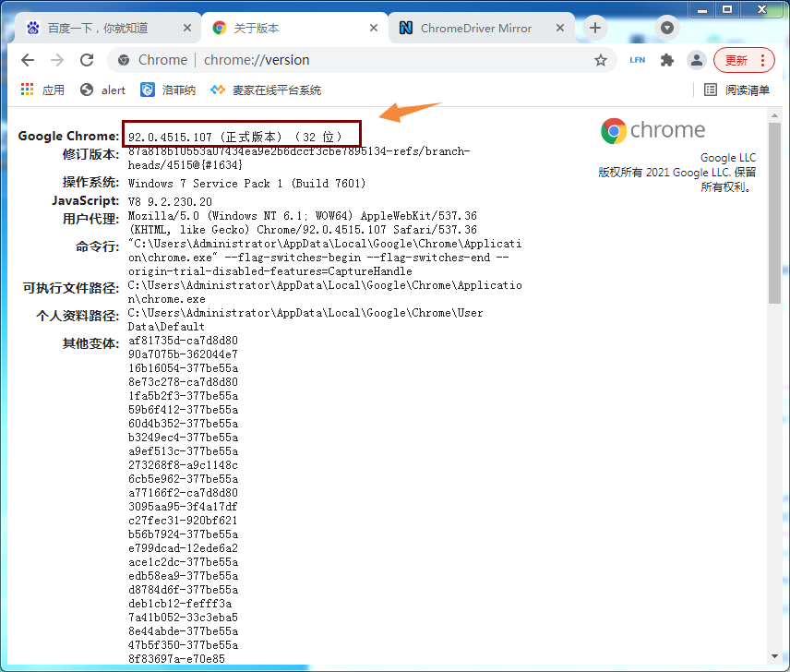790x672 pixels.
Task: Click the V8 9.2.230.20 JavaScript version
Action: point(170,202)
